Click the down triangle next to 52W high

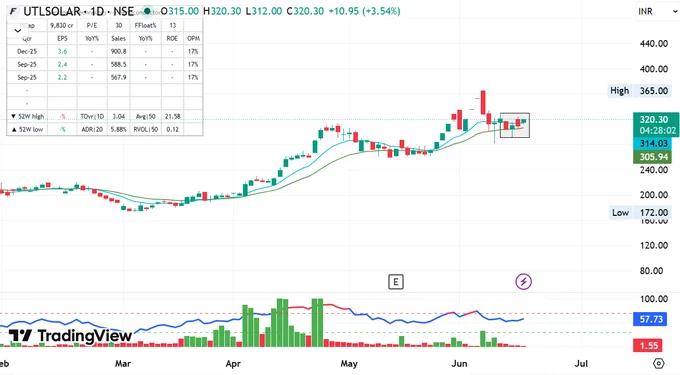click(x=13, y=116)
